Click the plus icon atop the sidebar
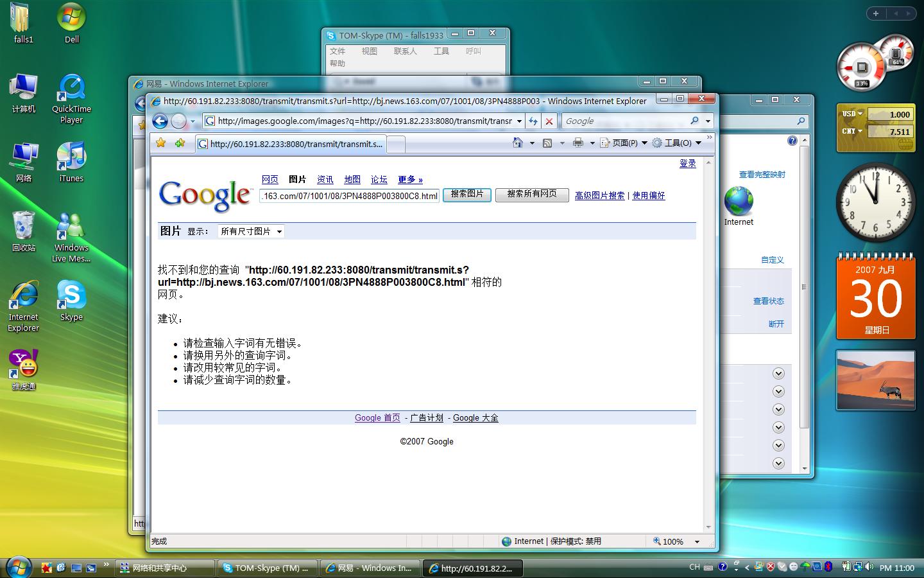 (875, 13)
